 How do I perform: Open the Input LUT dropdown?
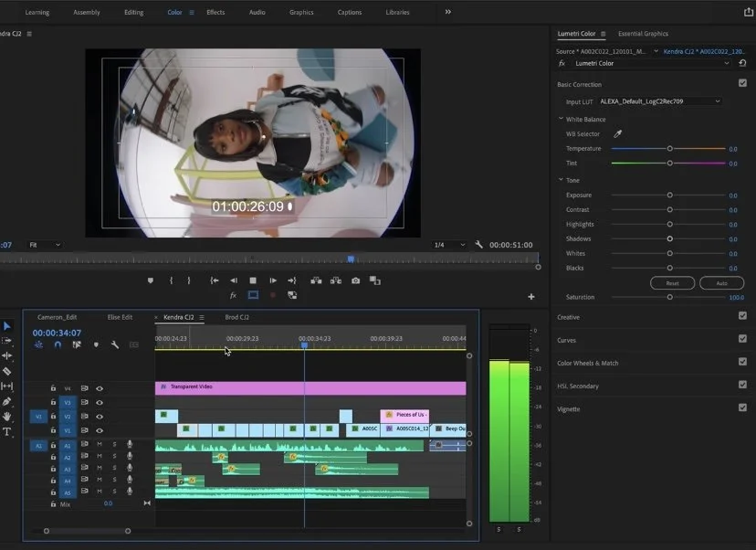click(x=659, y=101)
